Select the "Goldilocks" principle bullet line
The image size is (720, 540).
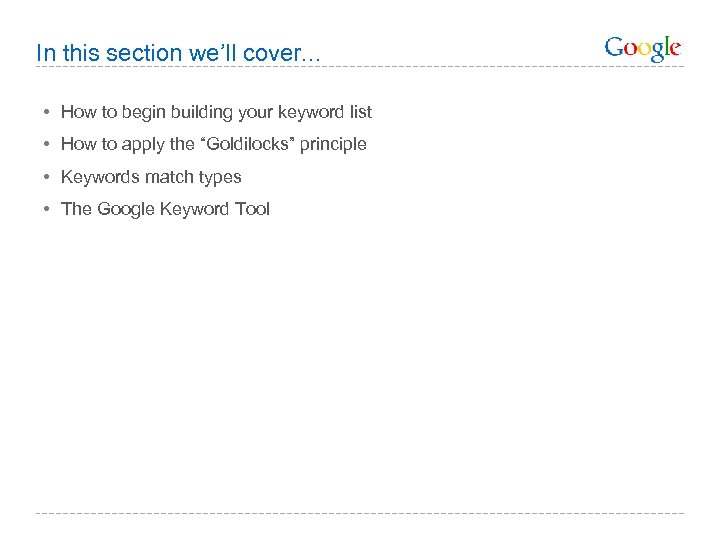tap(214, 144)
